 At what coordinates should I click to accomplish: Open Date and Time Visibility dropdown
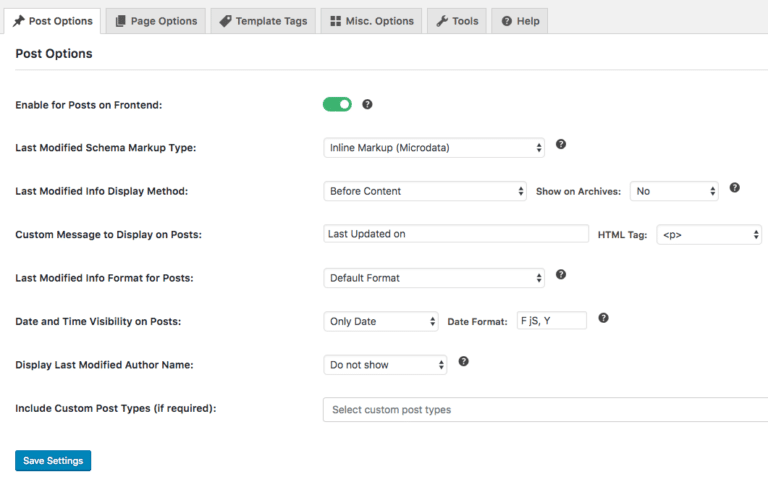click(x=381, y=322)
